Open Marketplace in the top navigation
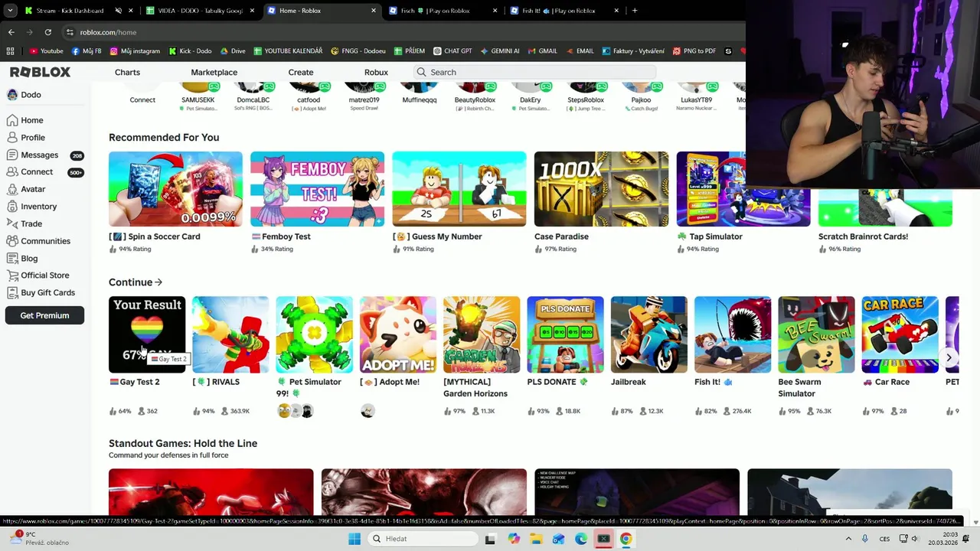Viewport: 980px width, 551px height. coord(214,72)
